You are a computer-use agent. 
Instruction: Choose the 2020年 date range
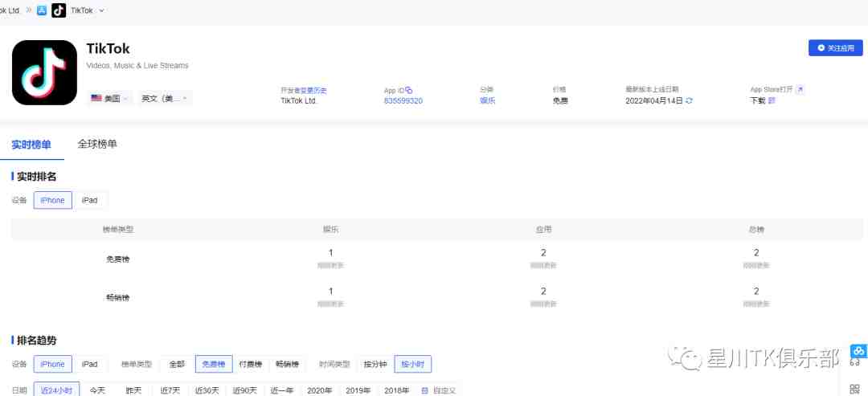pos(319,390)
